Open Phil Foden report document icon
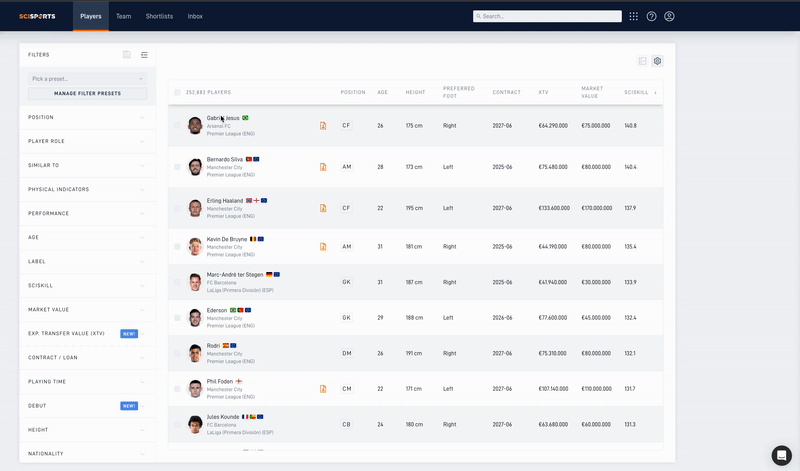Image resolution: width=800 pixels, height=471 pixels. click(323, 389)
